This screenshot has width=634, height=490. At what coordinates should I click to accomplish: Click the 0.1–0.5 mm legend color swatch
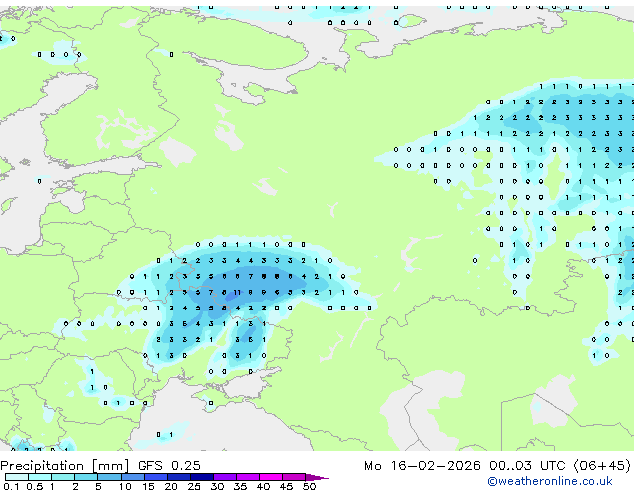tap(17, 477)
